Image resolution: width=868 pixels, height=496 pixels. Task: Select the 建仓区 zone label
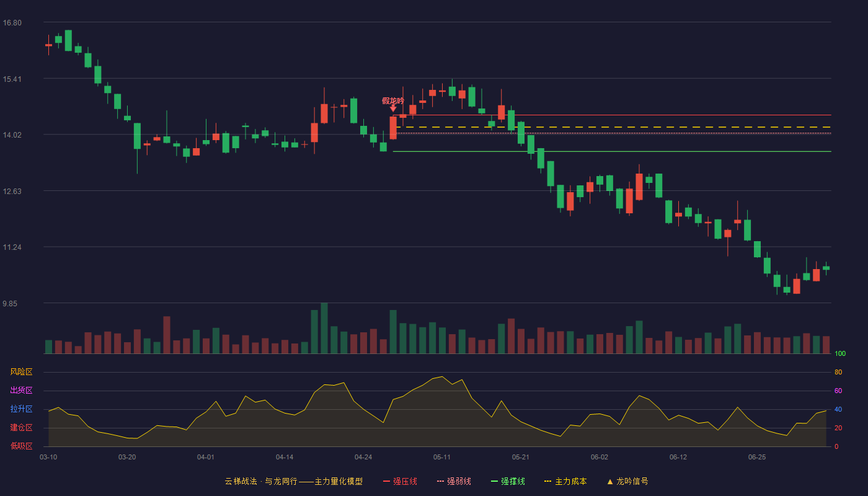click(x=21, y=428)
